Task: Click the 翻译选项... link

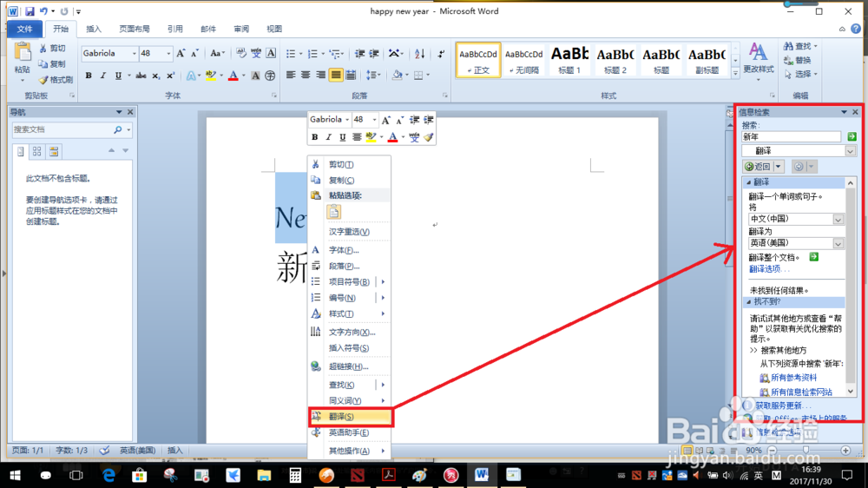Action: coord(768,268)
